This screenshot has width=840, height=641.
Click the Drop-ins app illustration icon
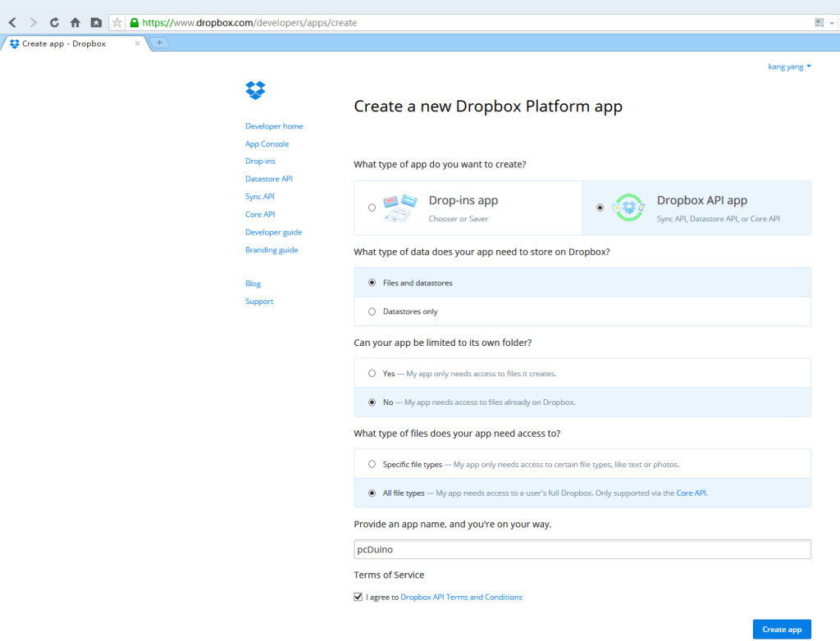click(399, 207)
